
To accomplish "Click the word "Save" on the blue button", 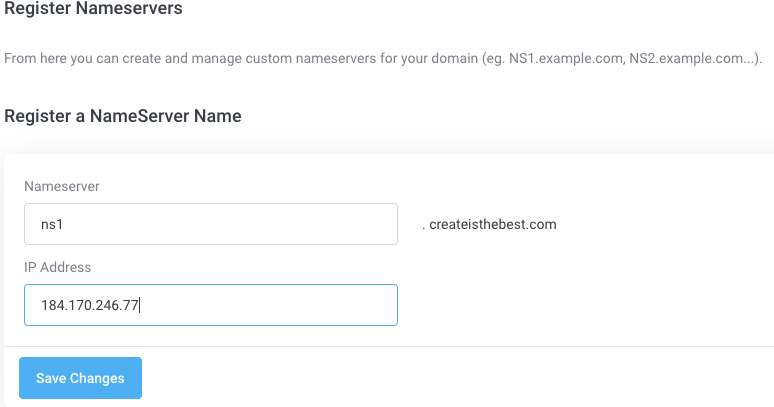I will [51, 378].
